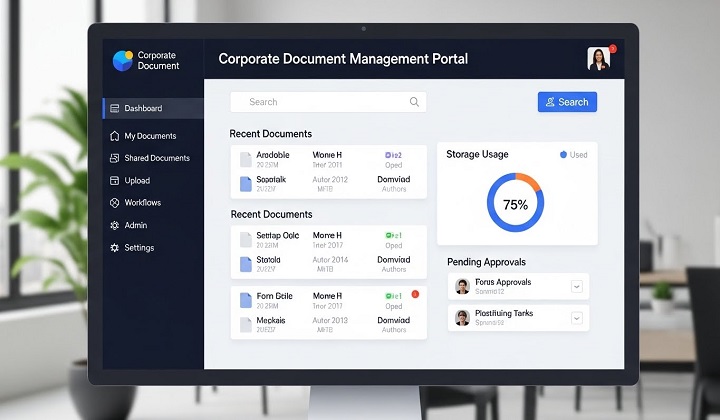Open the user profile avatar
The height and width of the screenshot is (420, 720).
coord(598,59)
